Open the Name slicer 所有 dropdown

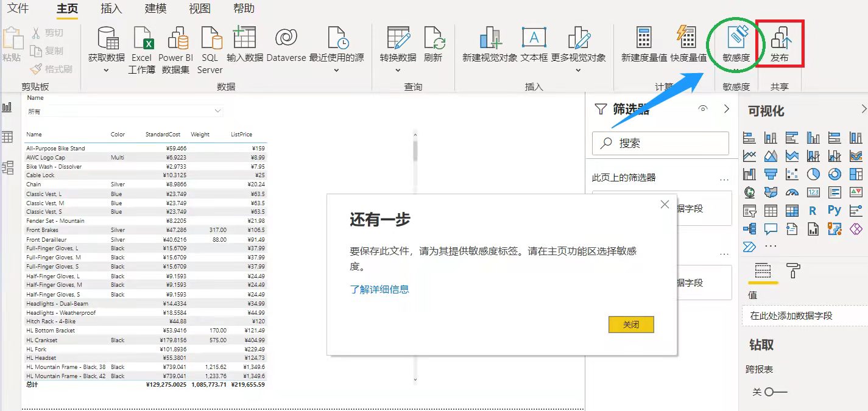point(124,111)
